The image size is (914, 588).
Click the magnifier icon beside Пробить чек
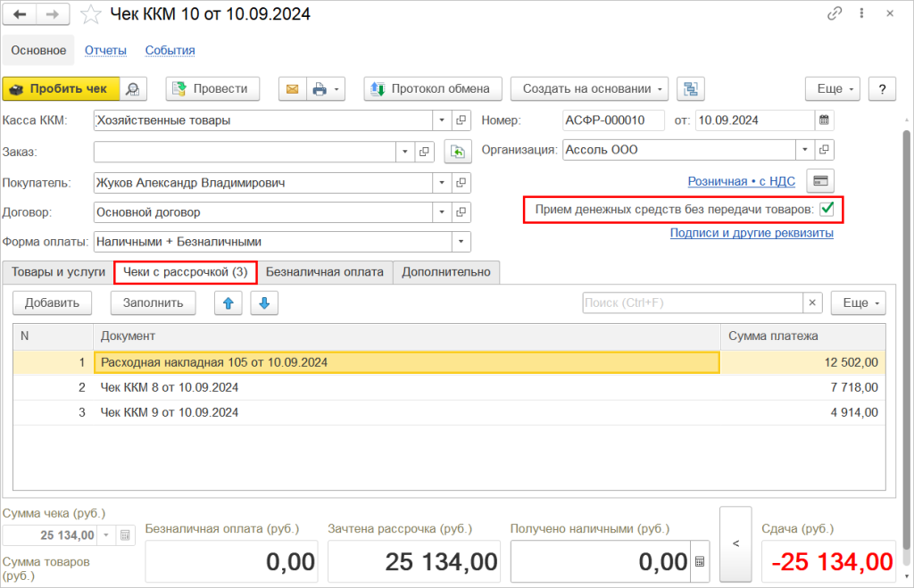(x=133, y=88)
